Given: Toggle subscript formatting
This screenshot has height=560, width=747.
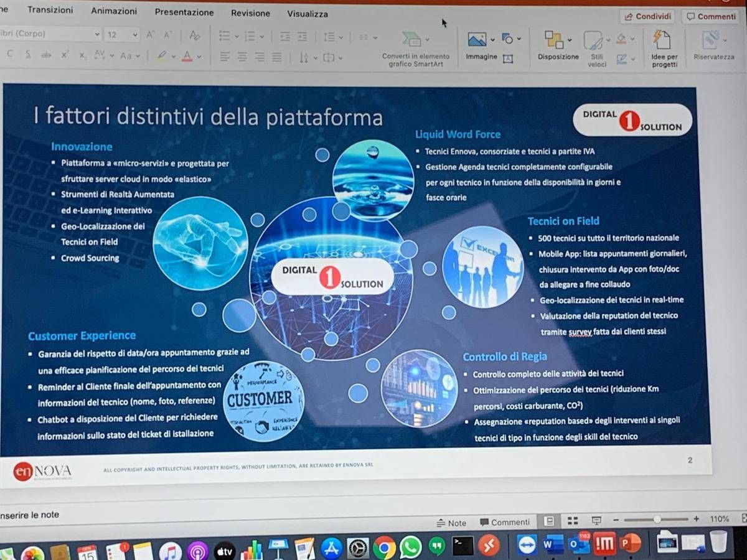Looking at the screenshot, I should pyautogui.click(x=83, y=55).
